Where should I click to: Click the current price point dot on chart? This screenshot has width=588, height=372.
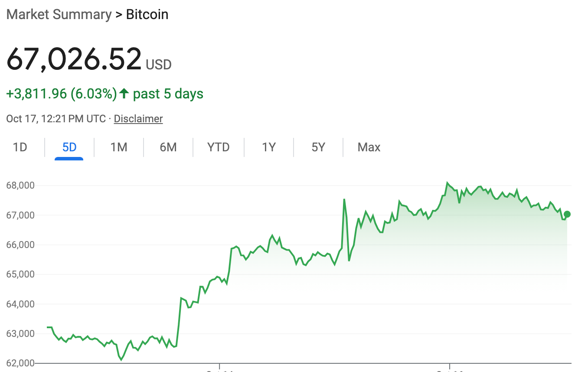pos(566,214)
